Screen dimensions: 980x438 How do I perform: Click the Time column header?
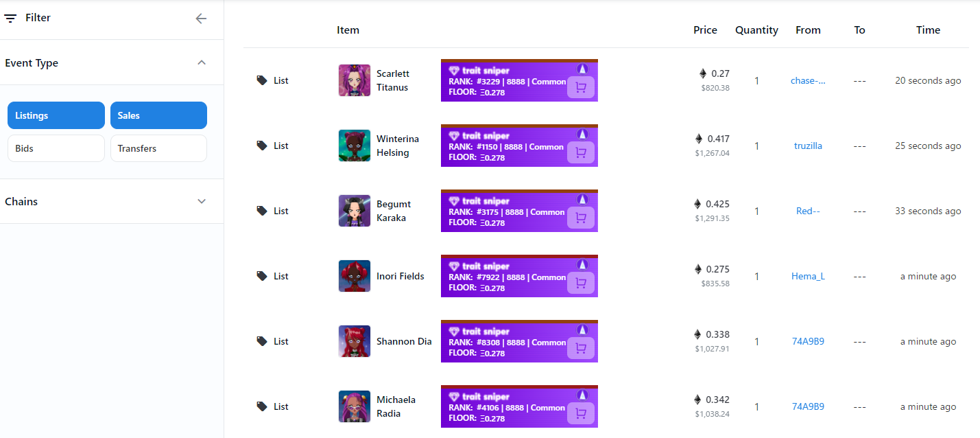pos(928,30)
